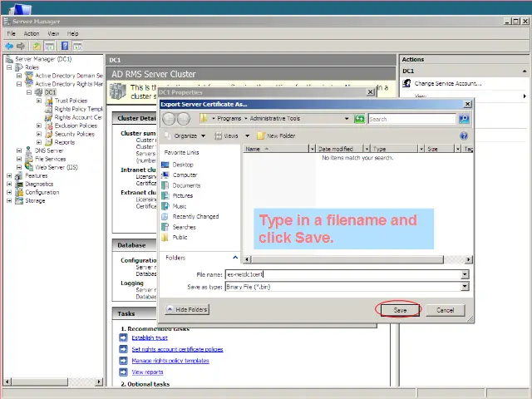
Task: Collapse the Folders section chevron
Action: click(235, 258)
